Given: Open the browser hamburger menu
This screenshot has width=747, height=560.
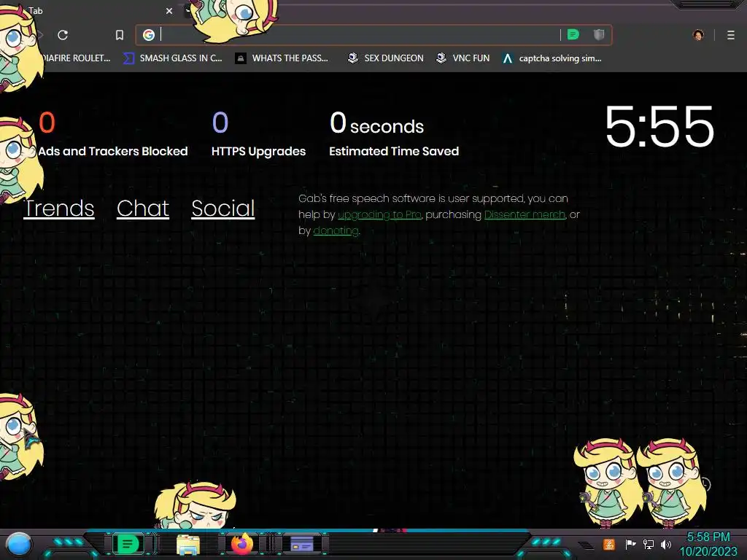Looking at the screenshot, I should (731, 35).
